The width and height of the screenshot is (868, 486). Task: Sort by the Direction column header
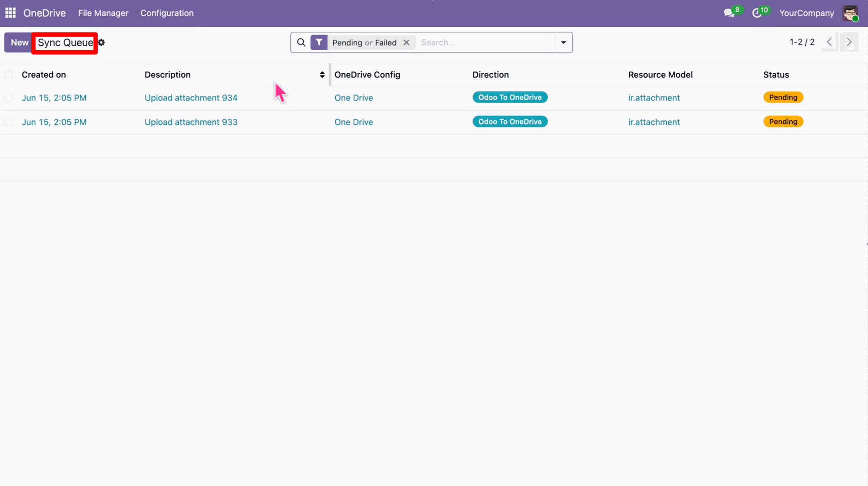pos(491,75)
